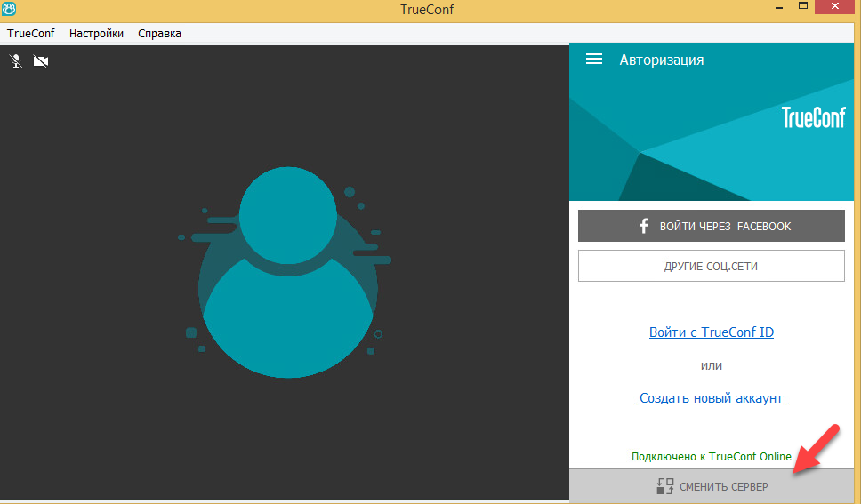Click the Авторизация panel title
The height and width of the screenshot is (504, 861).
[x=661, y=60]
